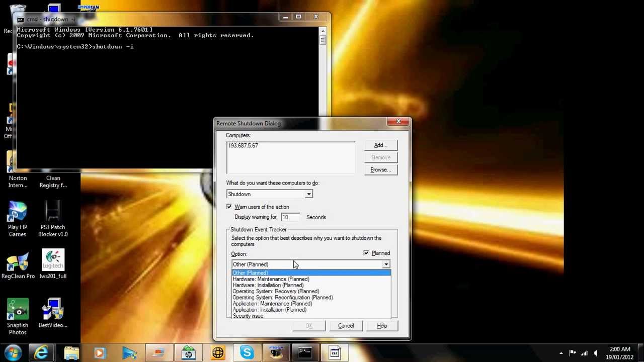Screen dimensions: 644x362
Task: Open PS3 Patch Blocker v1.0 shortcut
Action: pyautogui.click(x=53, y=219)
